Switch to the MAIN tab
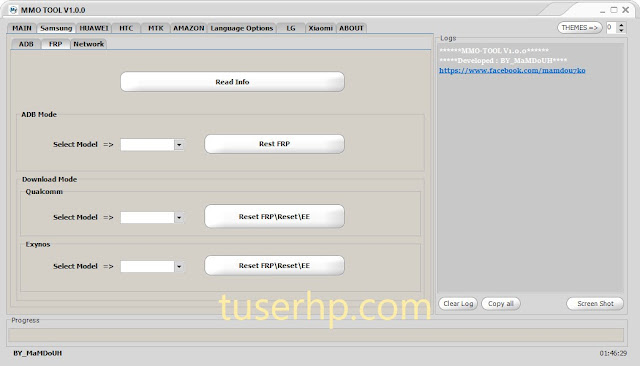This screenshot has width=640, height=366. coord(22,28)
